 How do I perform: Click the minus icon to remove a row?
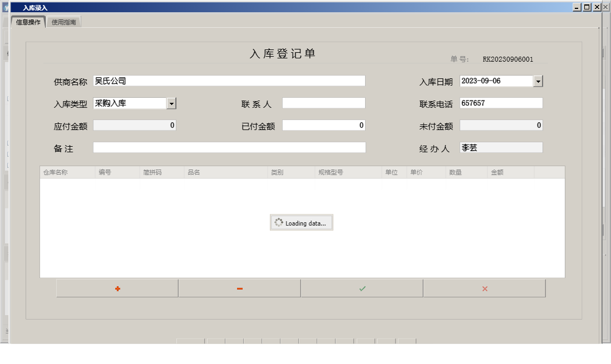coord(239,288)
